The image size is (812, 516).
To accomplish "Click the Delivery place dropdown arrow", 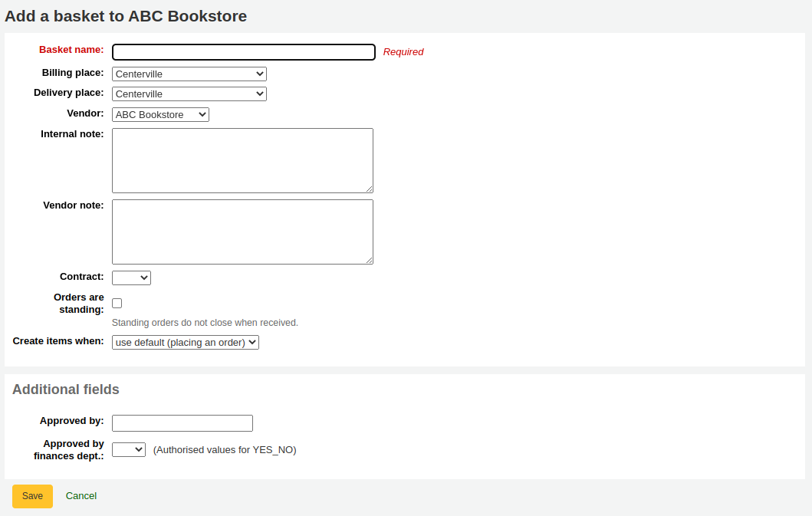I will click(x=260, y=94).
